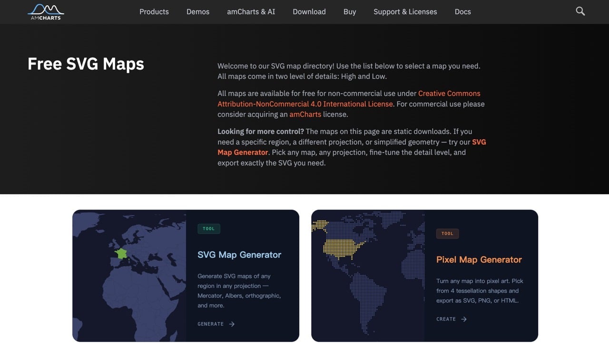Follow the amCharts license link

[x=305, y=115]
